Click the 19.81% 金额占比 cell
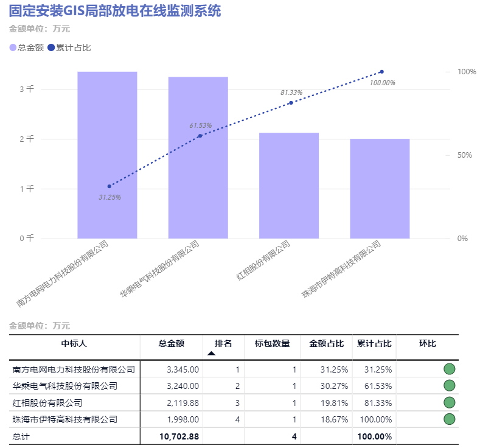This screenshot has width=480, height=448. [334, 403]
